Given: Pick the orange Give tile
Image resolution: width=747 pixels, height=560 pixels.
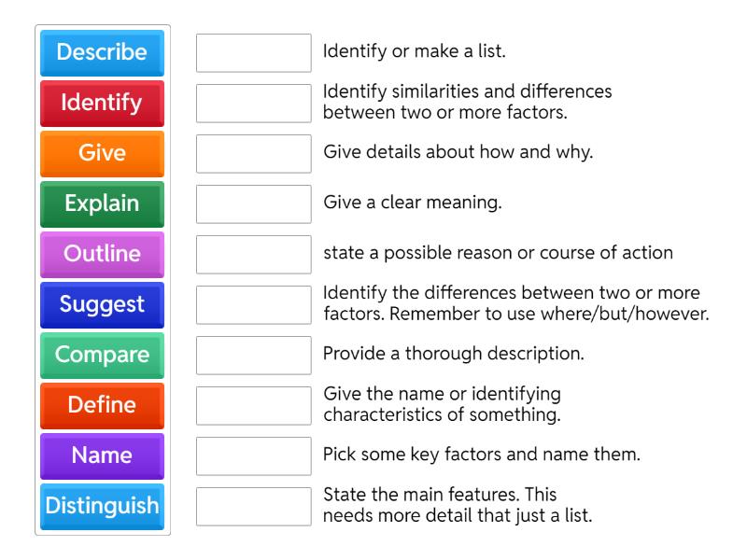Looking at the screenshot, I should click(x=102, y=153).
